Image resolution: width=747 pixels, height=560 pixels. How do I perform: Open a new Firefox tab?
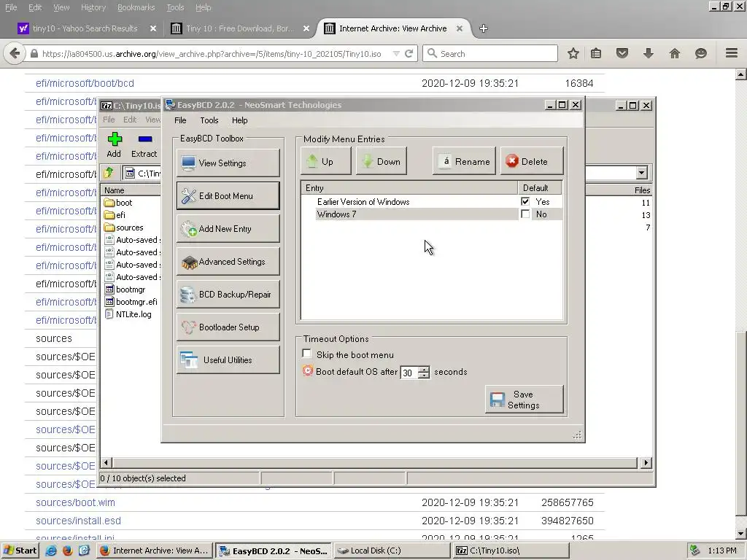[484, 28]
